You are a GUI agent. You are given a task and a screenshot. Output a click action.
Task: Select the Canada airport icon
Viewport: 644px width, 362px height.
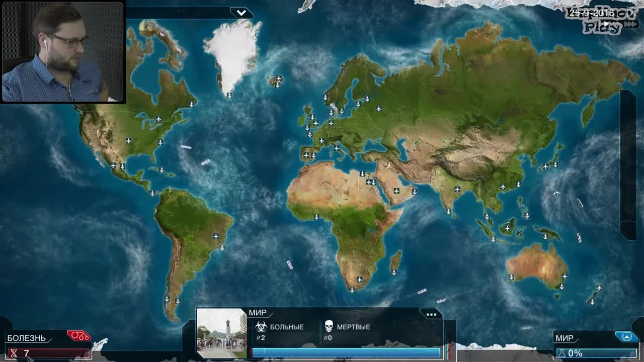[x=158, y=119]
